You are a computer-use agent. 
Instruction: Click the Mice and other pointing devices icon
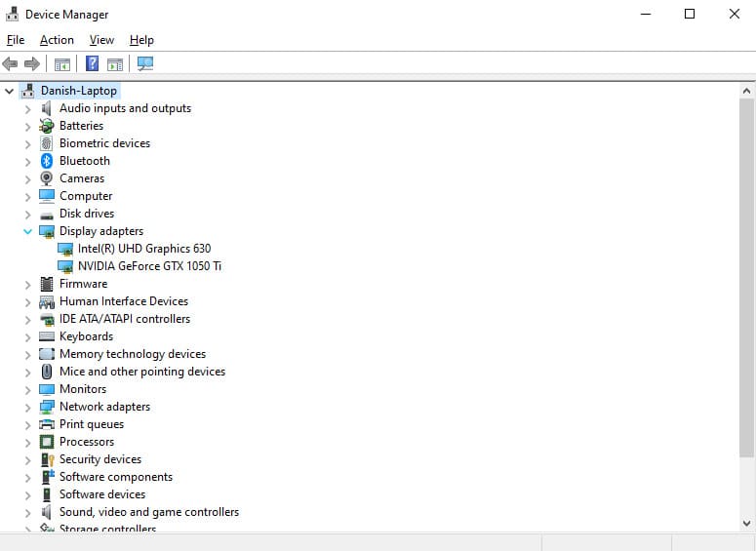click(47, 372)
